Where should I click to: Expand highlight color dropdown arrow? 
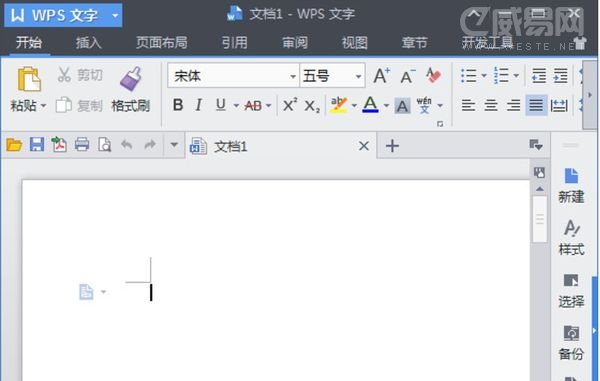tap(354, 106)
